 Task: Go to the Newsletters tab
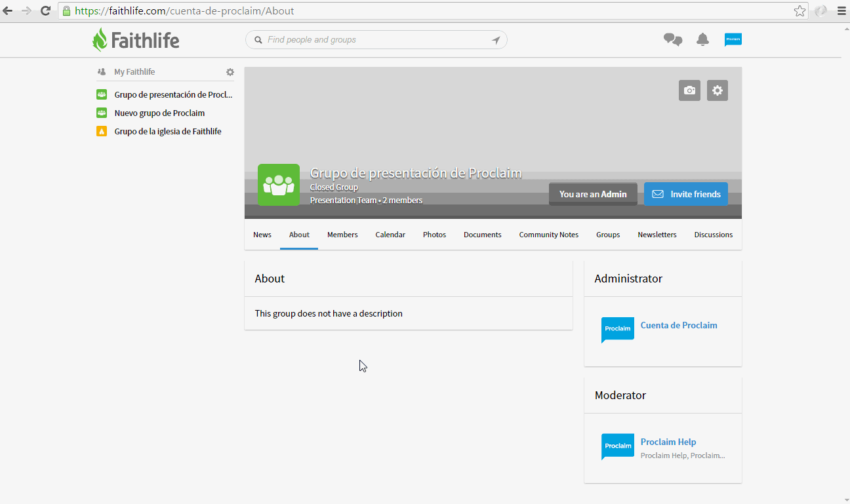pyautogui.click(x=657, y=235)
